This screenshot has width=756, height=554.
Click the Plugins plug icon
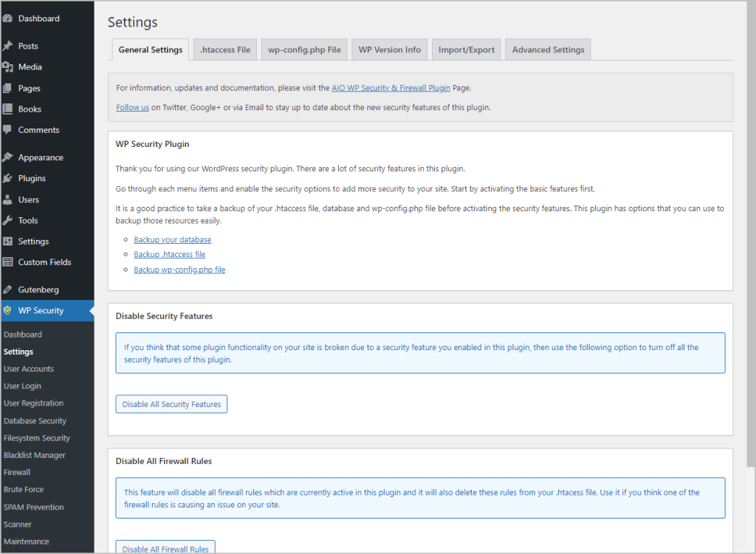pos(7,178)
